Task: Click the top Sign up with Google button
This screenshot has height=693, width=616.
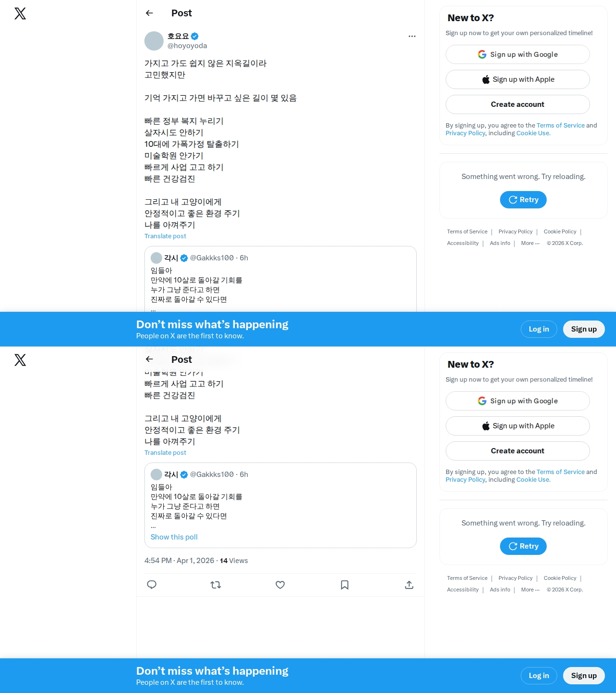Action: [518, 54]
